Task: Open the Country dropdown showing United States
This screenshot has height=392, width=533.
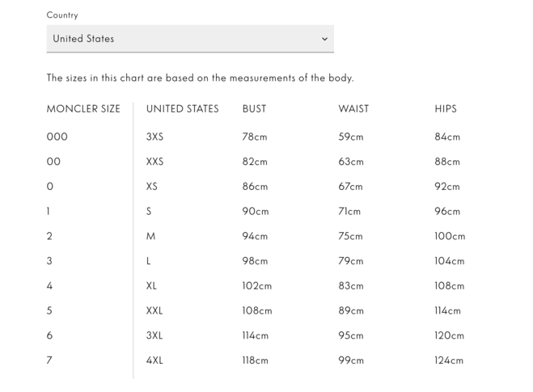Action: coord(190,39)
